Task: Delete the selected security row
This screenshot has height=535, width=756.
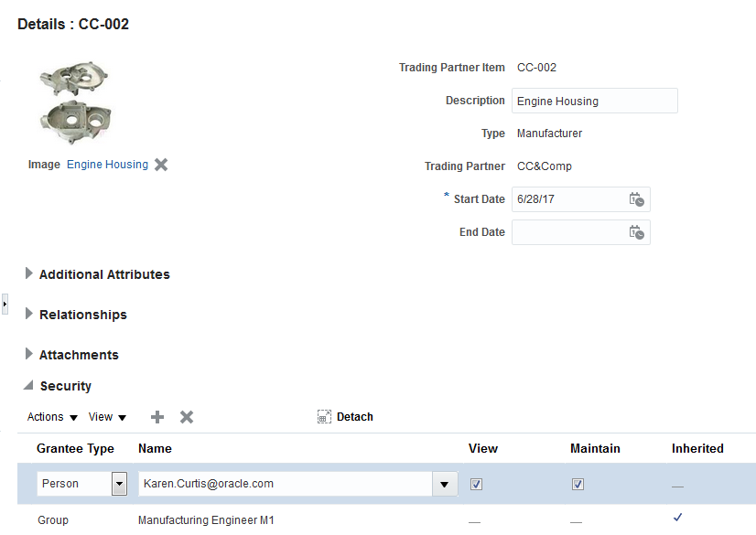Action: click(x=187, y=417)
